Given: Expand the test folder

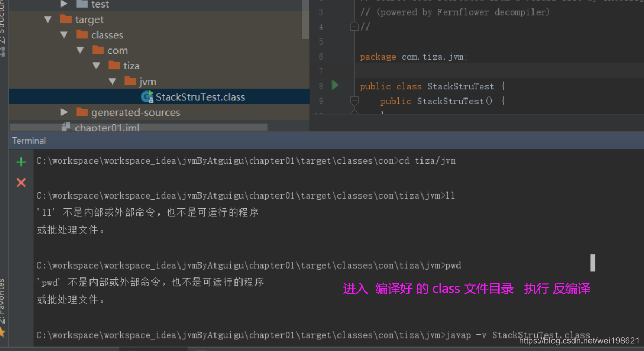Looking at the screenshot, I should tap(64, 4).
